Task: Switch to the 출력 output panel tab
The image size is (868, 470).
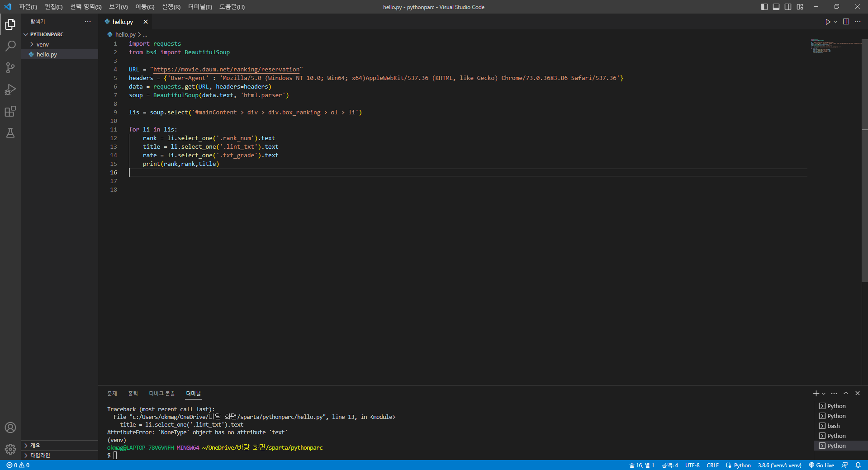Action: click(x=133, y=394)
